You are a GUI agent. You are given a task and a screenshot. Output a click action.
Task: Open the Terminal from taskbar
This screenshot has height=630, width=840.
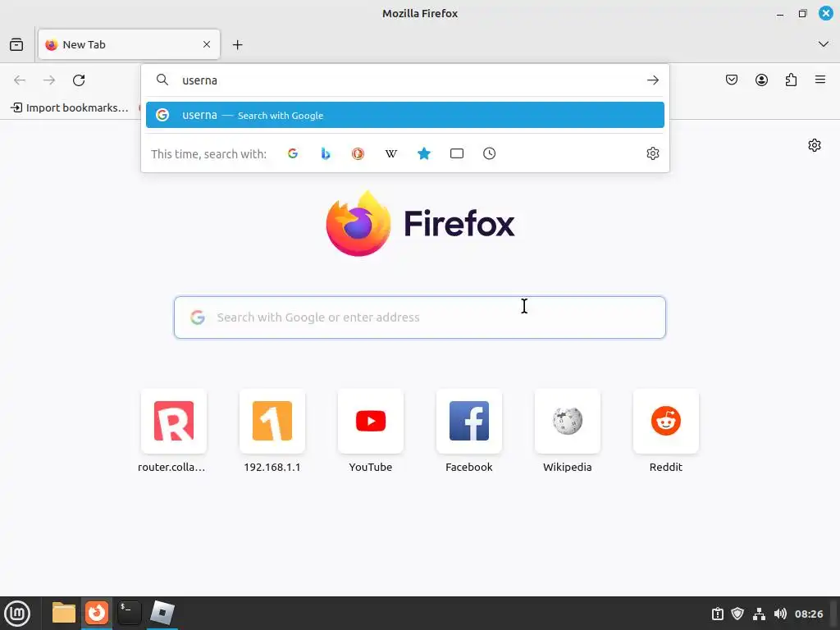tap(129, 614)
